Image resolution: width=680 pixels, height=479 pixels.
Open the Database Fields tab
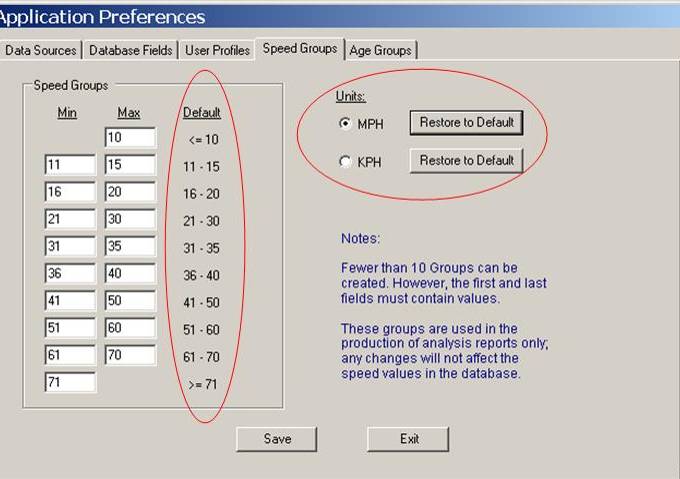(131, 50)
